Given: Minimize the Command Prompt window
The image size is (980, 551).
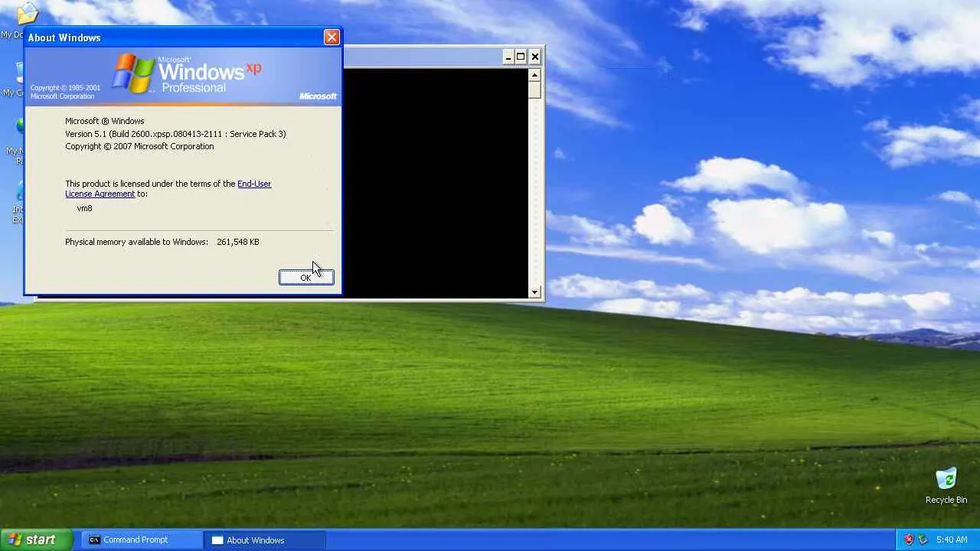Looking at the screenshot, I should pos(508,57).
